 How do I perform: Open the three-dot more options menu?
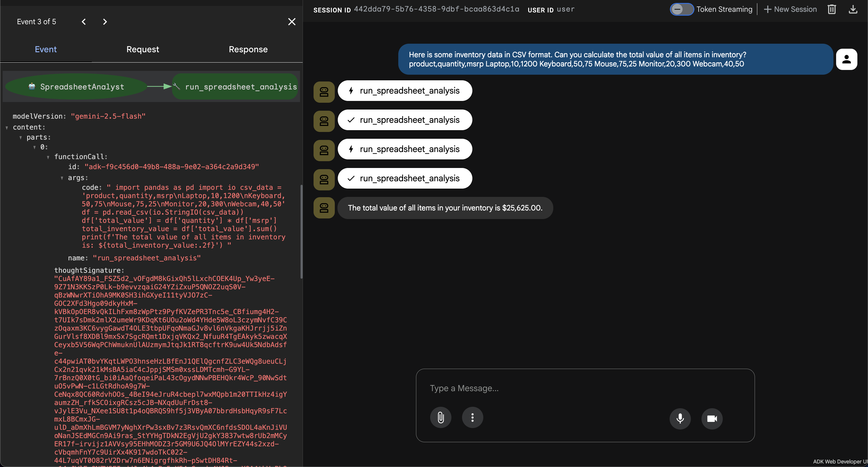point(472,418)
